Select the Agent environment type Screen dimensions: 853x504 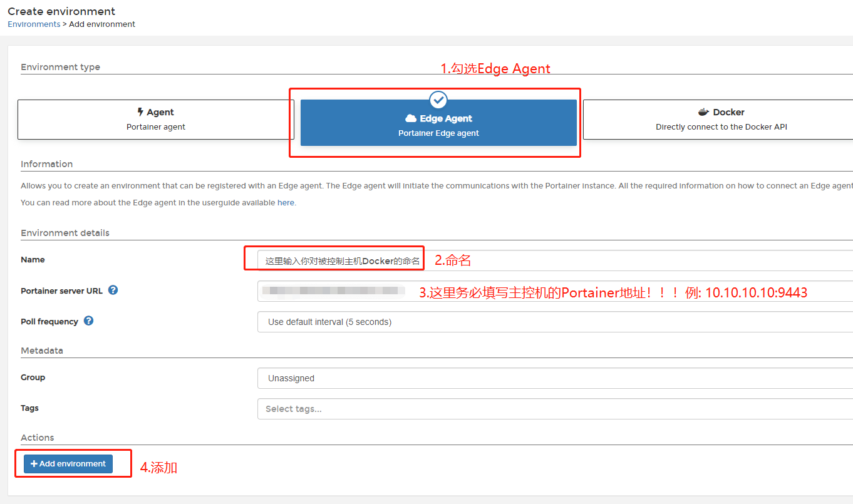[x=156, y=120]
